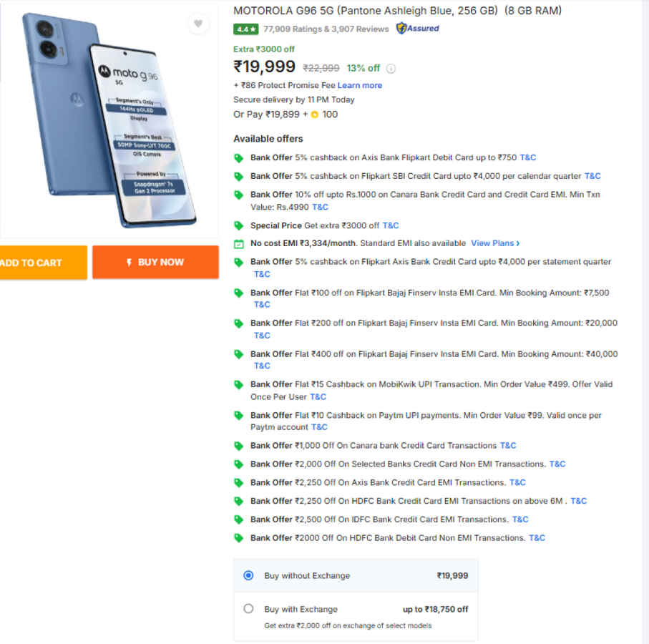
Task: Open T&C for Canara Bank offer
Action: 320,207
